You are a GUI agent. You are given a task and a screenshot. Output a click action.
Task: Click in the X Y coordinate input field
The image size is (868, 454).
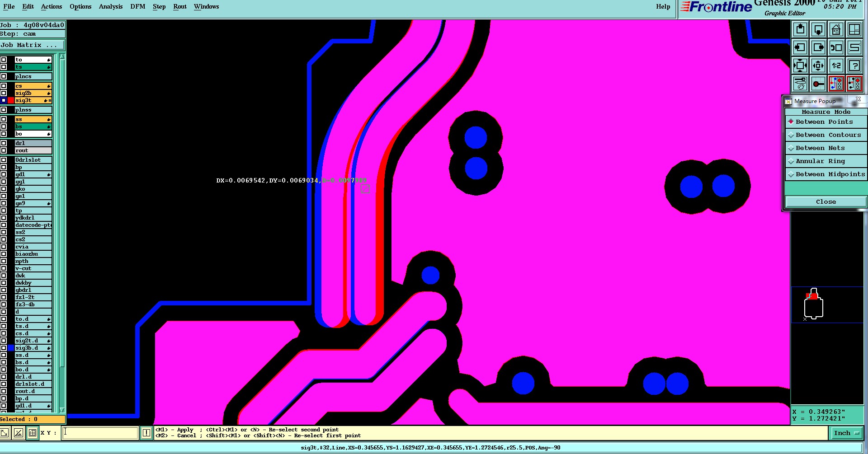click(x=100, y=433)
